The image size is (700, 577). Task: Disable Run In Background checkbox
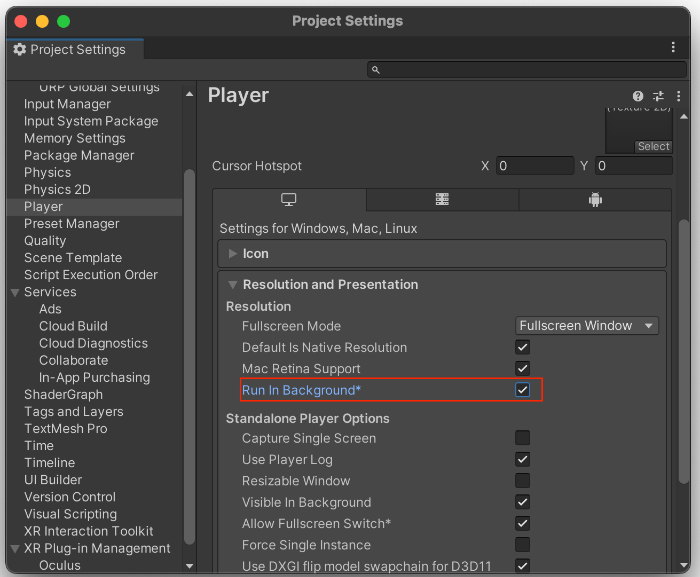click(522, 390)
